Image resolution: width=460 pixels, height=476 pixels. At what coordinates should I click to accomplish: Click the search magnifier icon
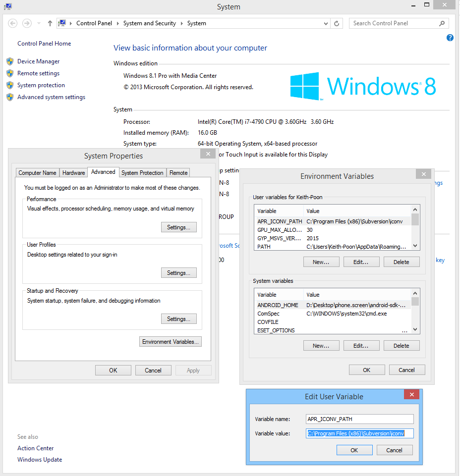pos(442,23)
